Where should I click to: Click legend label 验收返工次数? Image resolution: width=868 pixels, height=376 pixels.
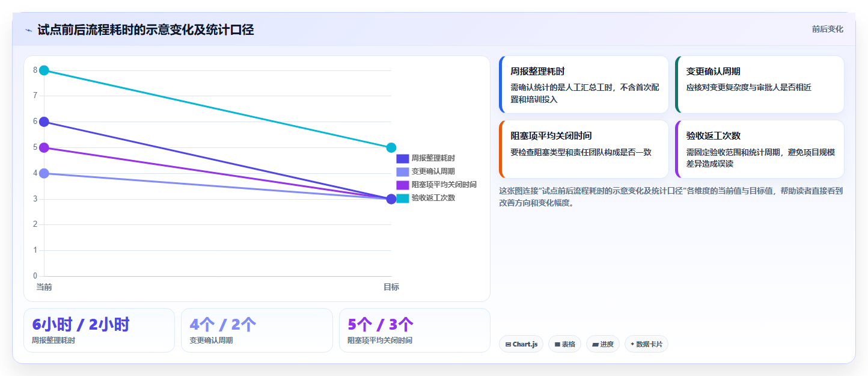(x=433, y=198)
